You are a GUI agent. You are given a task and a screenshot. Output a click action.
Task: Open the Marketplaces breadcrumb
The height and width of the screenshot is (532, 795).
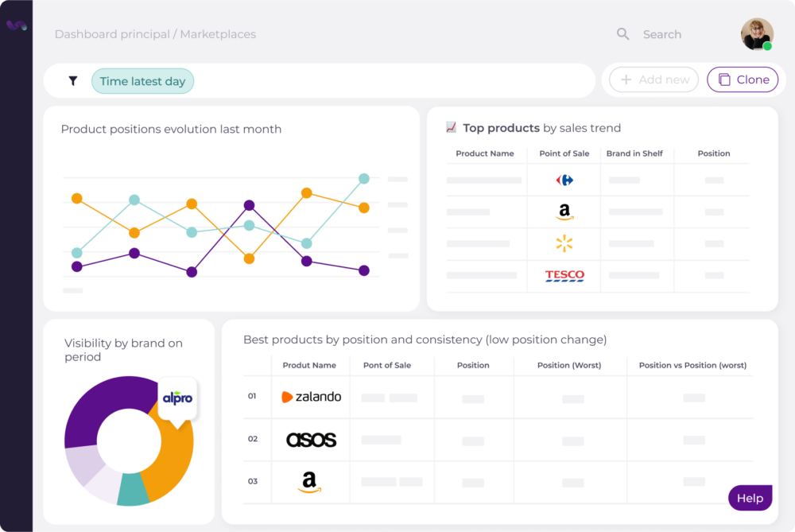(218, 34)
